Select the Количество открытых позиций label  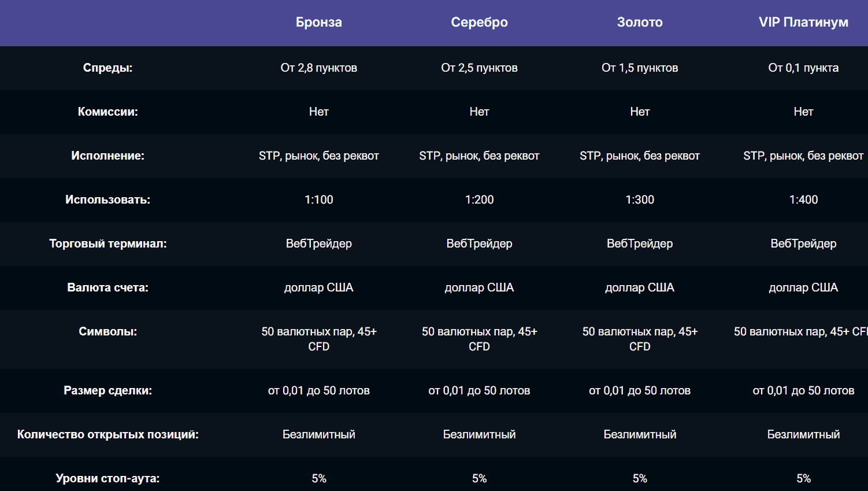(x=107, y=434)
